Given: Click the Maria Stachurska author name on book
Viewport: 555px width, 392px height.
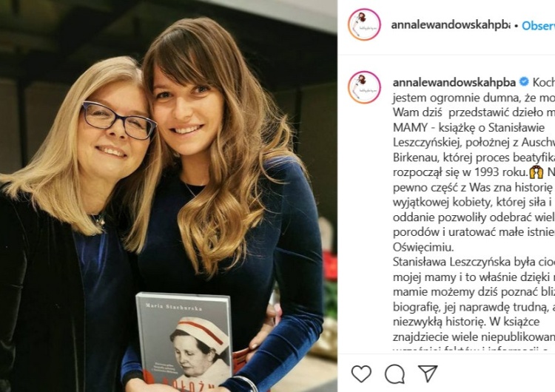Looking at the screenshot, I should pos(174,307).
